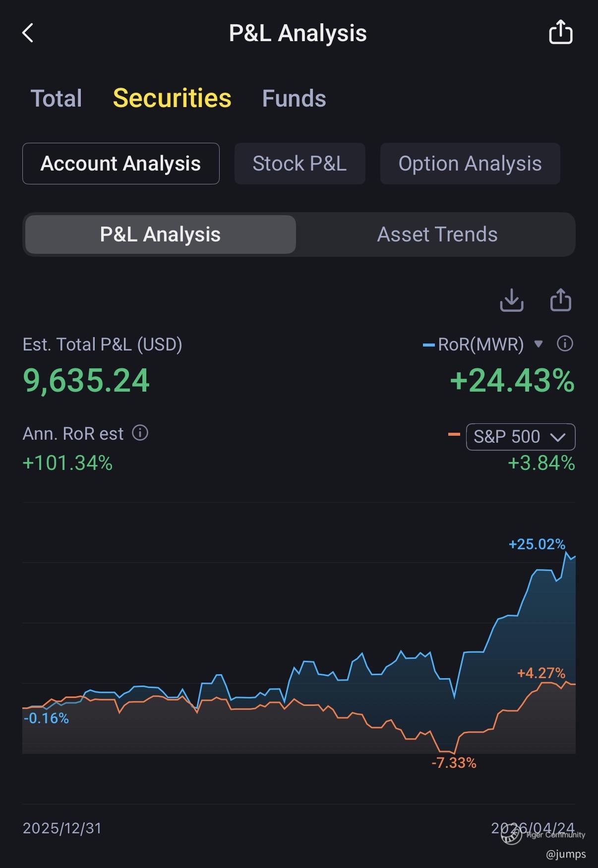
Task: Tap the +25.02% peak on the chart
Action: coord(566,553)
